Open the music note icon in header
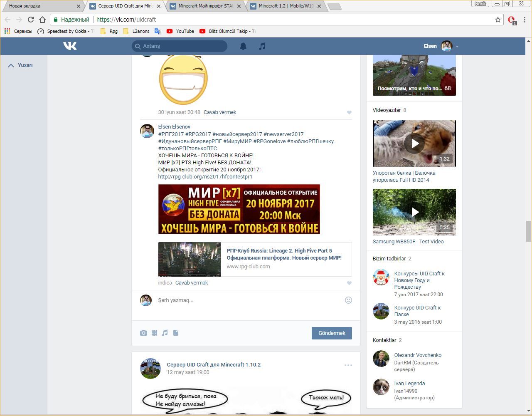The image size is (532, 416). click(x=262, y=46)
